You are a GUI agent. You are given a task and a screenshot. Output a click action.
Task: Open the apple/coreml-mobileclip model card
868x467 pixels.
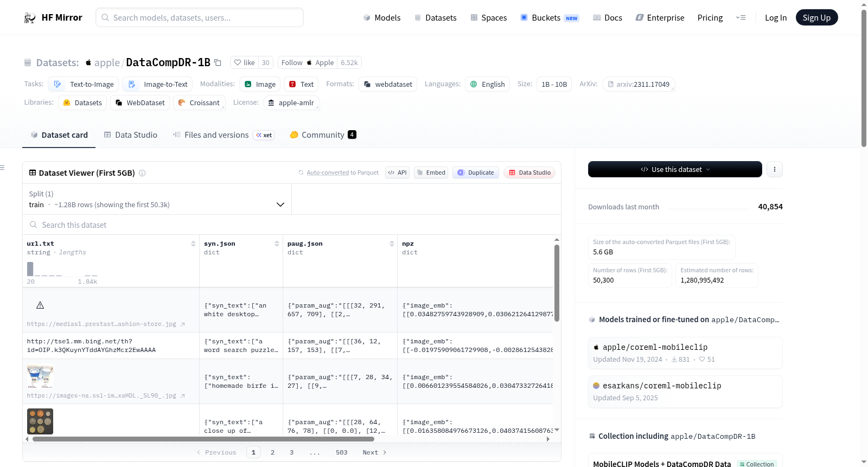tap(685, 353)
